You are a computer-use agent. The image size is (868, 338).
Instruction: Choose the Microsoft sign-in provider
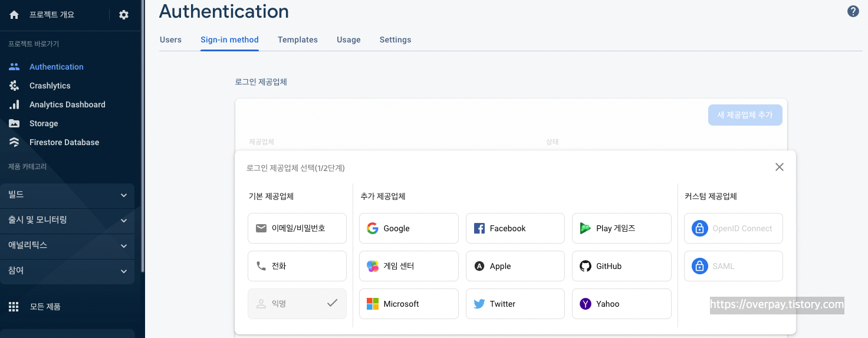click(409, 304)
